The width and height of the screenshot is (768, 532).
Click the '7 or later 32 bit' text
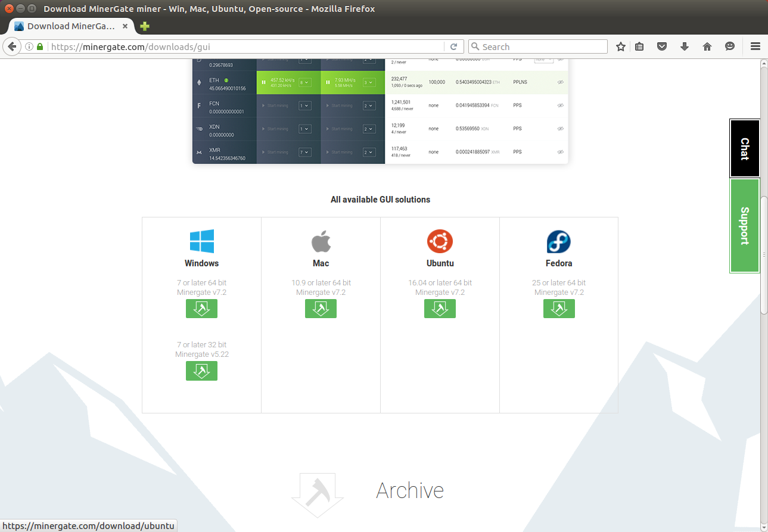[201, 344]
